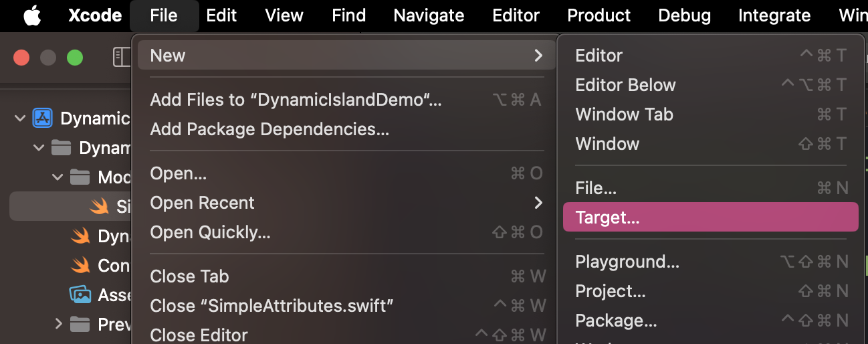Choose Window Tab in New submenu
This screenshot has width=868, height=344.
(x=711, y=114)
